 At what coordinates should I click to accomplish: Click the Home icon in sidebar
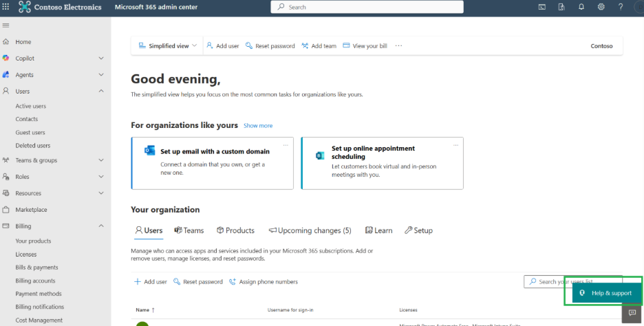tap(6, 42)
